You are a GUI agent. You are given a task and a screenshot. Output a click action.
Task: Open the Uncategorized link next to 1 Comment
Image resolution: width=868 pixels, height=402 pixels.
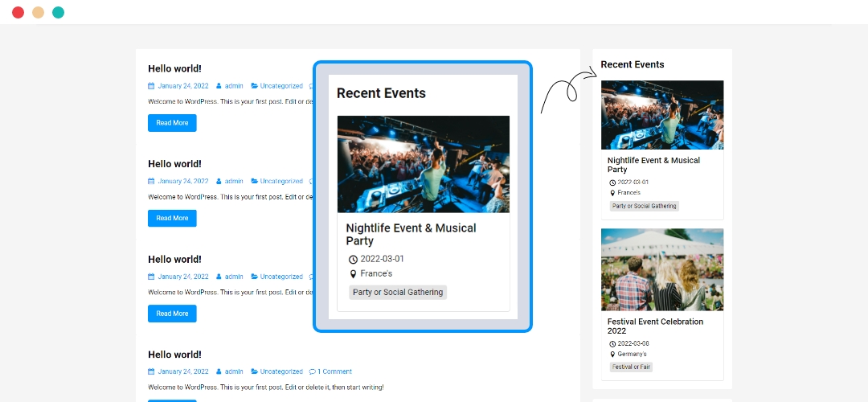tap(281, 371)
